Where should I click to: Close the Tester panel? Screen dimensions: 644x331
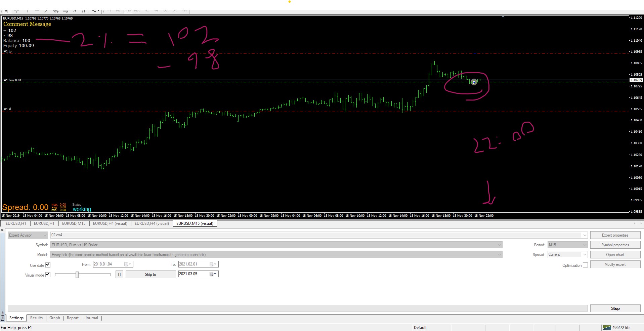(2, 230)
